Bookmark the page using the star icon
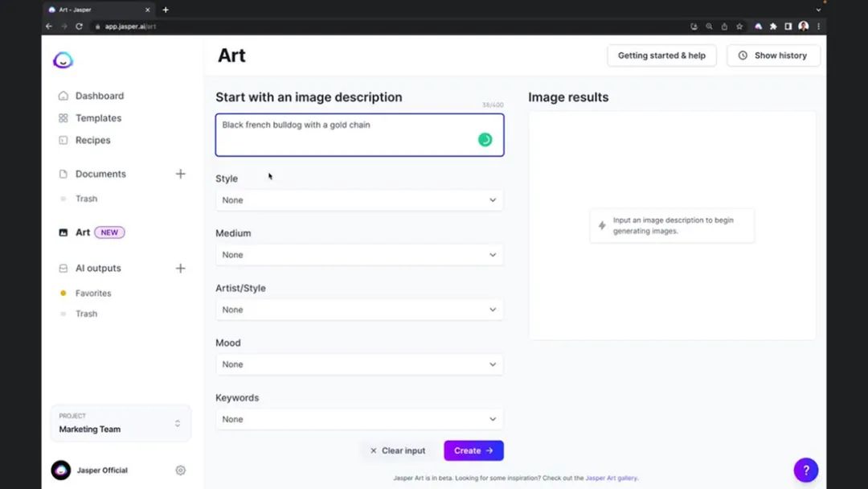 click(739, 26)
